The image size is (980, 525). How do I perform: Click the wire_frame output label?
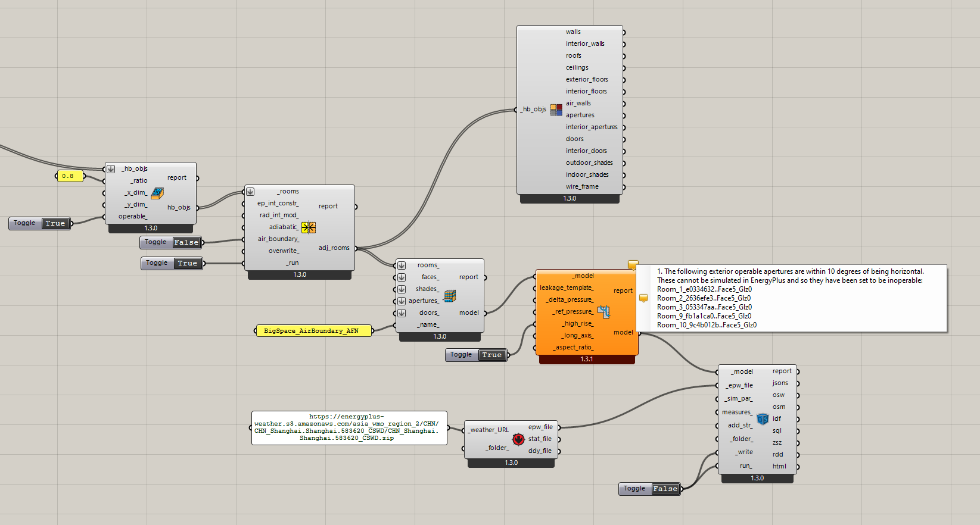582,187
